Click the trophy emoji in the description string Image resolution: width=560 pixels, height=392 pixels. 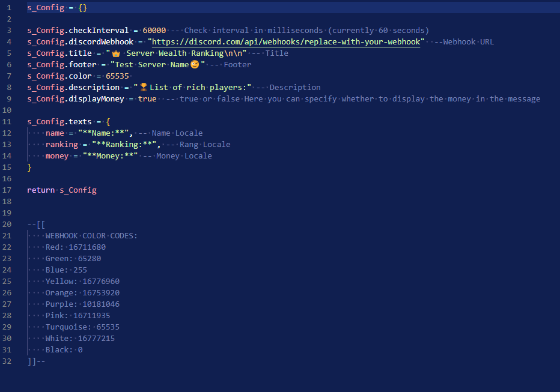144,88
